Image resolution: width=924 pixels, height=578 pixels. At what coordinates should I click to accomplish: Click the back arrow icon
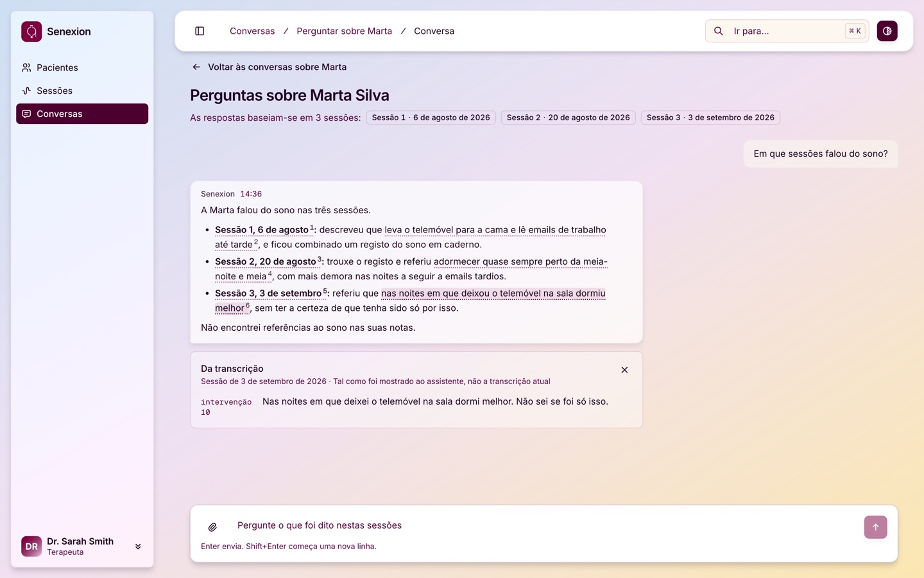[196, 67]
